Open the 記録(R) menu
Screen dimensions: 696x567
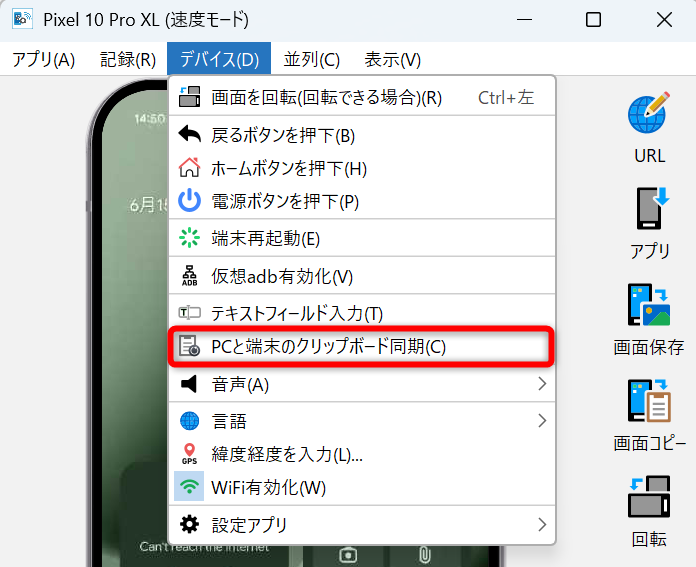click(x=128, y=59)
